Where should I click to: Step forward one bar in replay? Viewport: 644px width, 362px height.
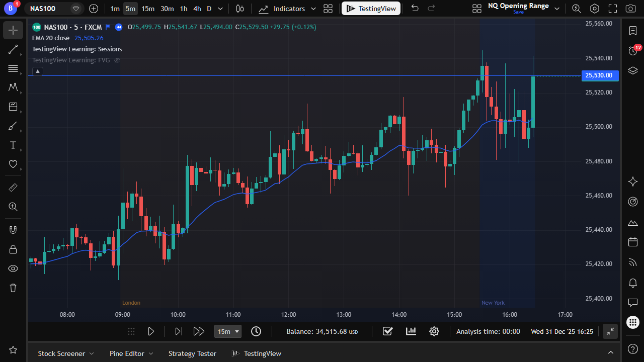tap(179, 331)
